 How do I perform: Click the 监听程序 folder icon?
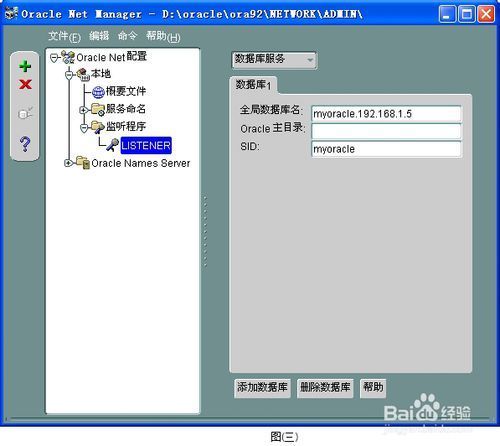(x=98, y=127)
